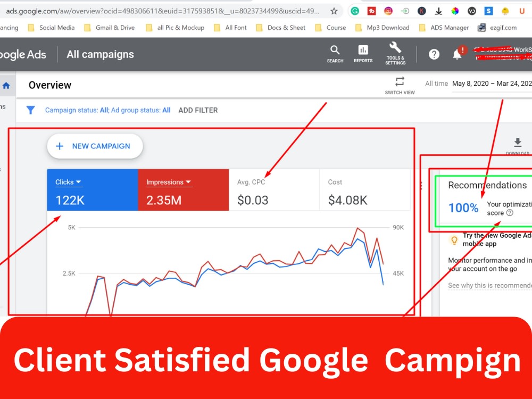This screenshot has height=399, width=532.
Task: Click the Overview page heading
Action: pos(50,85)
